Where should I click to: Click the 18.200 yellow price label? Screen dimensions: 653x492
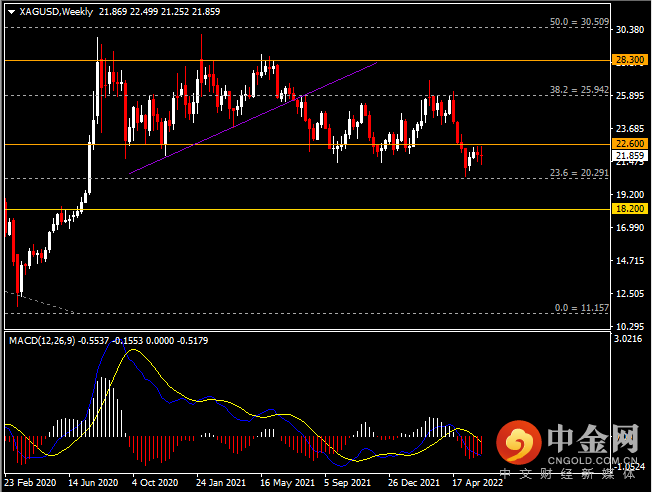point(630,209)
